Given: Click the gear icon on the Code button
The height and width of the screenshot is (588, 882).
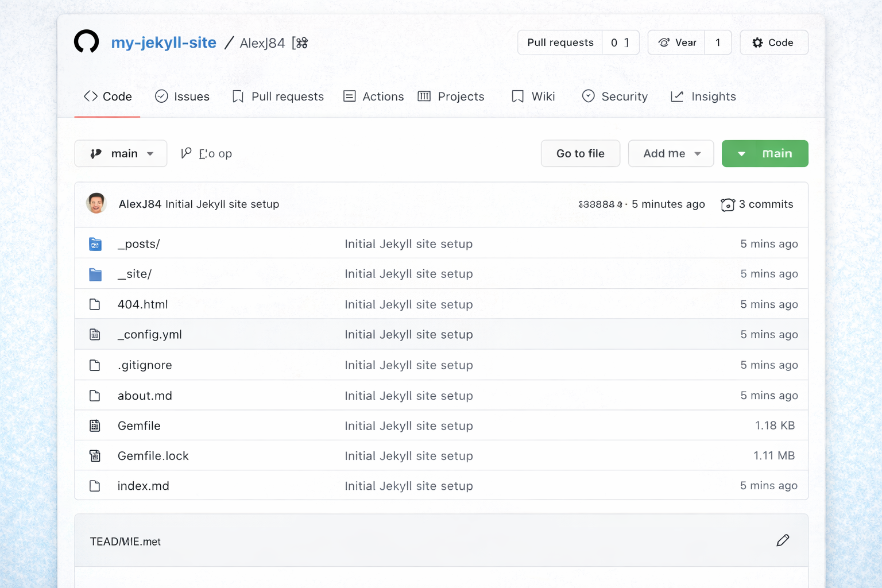Looking at the screenshot, I should coord(757,42).
